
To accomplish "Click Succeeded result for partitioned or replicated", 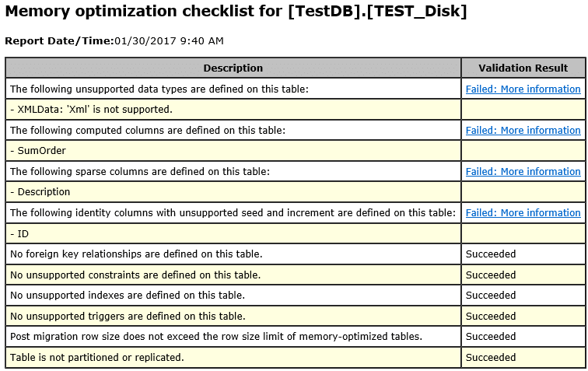I will point(491,358).
